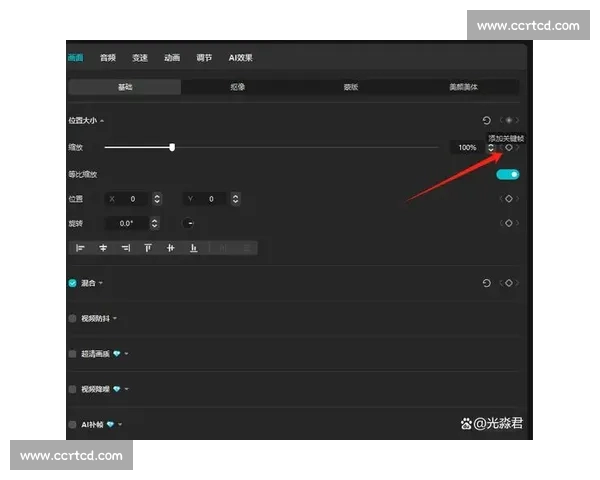600x480 pixels.
Task: Select the 抠像 sub-tab button
Action: pyautogui.click(x=237, y=87)
